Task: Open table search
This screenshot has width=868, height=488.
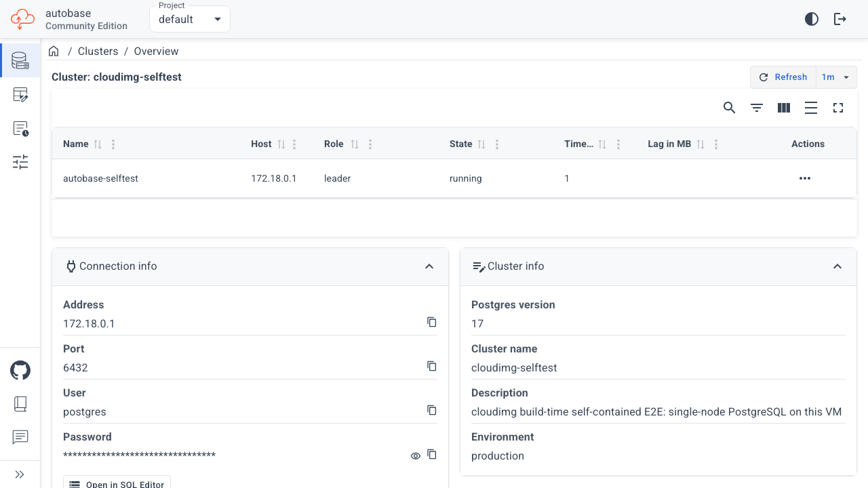Action: (x=730, y=108)
